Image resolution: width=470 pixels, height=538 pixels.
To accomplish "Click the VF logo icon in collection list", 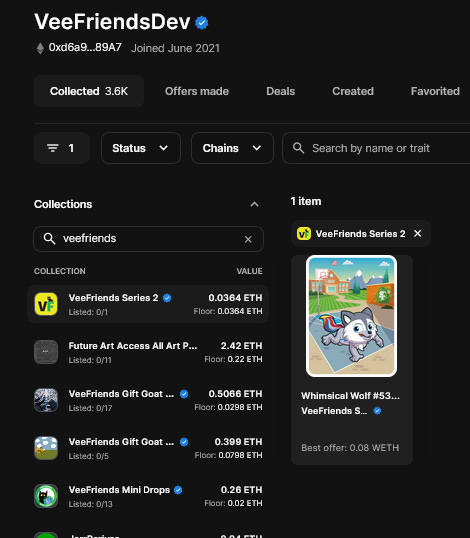I will click(46, 304).
